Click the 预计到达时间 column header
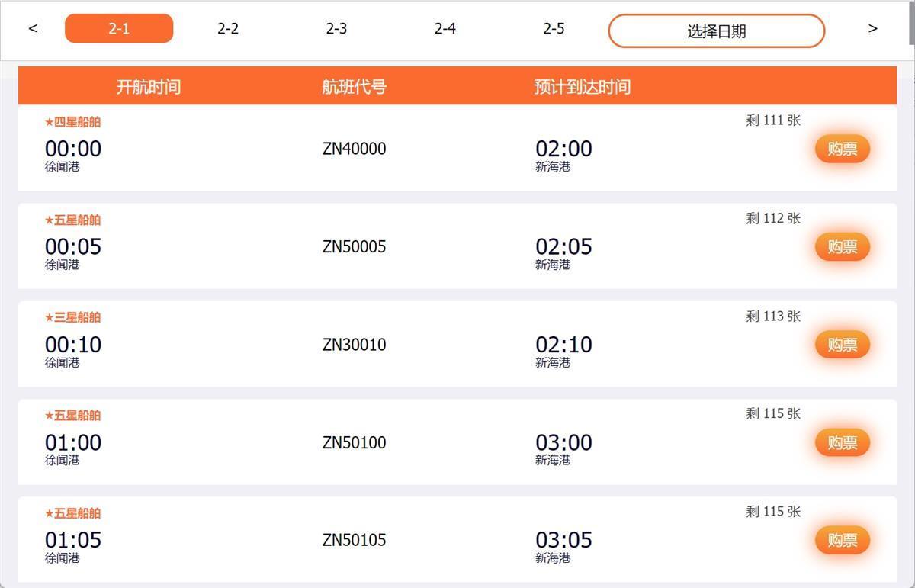This screenshot has width=915, height=588. [582, 87]
